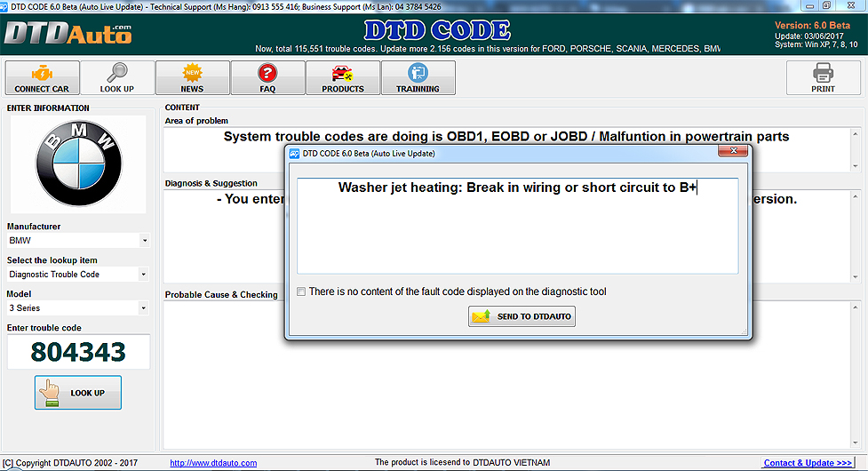Screen dimensions: 868x471
Task: Click the DTD CODE title banner
Action: click(x=437, y=30)
